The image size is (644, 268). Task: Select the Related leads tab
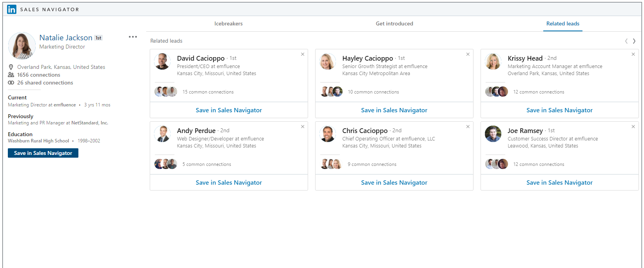click(x=563, y=23)
